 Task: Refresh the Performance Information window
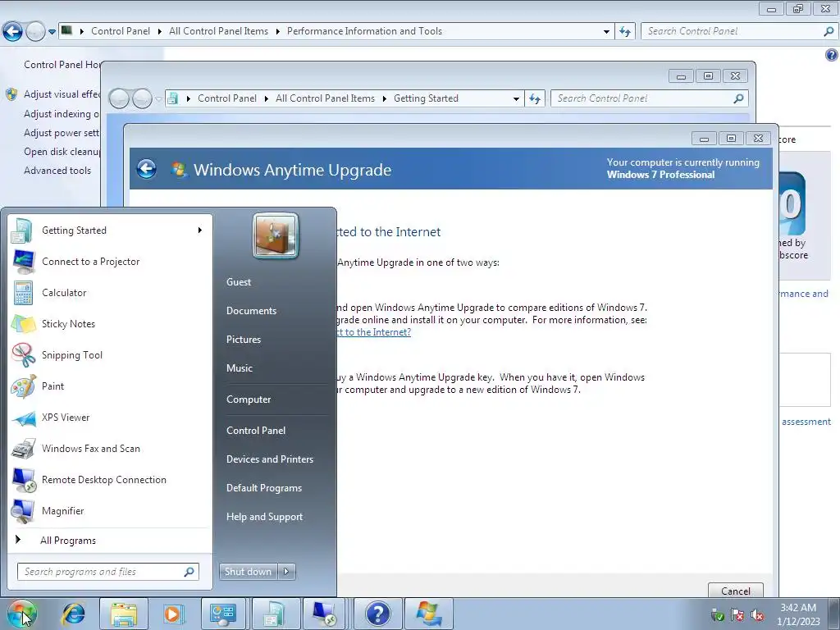click(624, 32)
